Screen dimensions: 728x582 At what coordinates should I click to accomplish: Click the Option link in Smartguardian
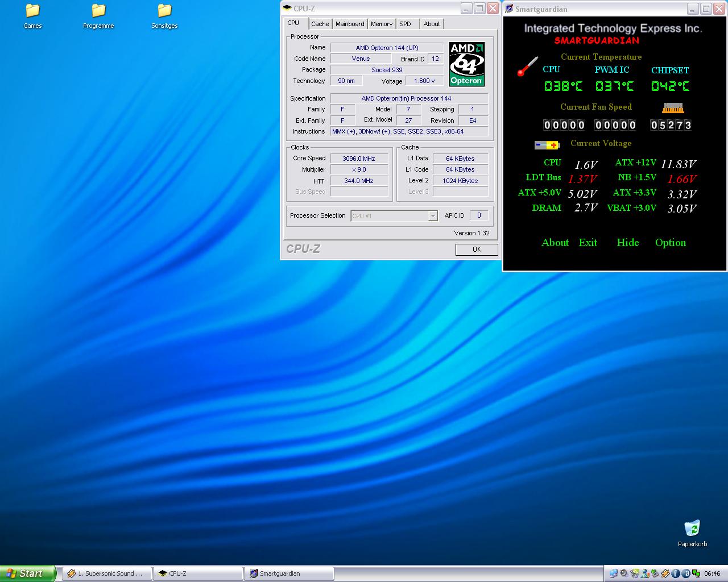(x=670, y=243)
